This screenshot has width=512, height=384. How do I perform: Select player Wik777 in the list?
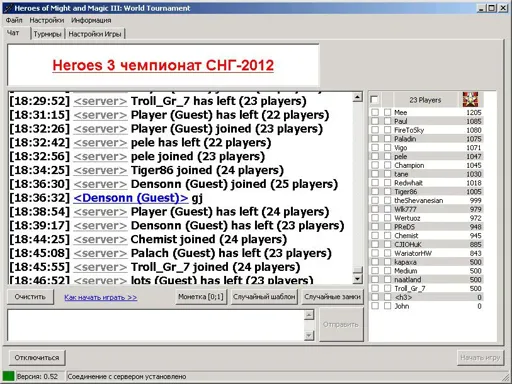(405, 209)
